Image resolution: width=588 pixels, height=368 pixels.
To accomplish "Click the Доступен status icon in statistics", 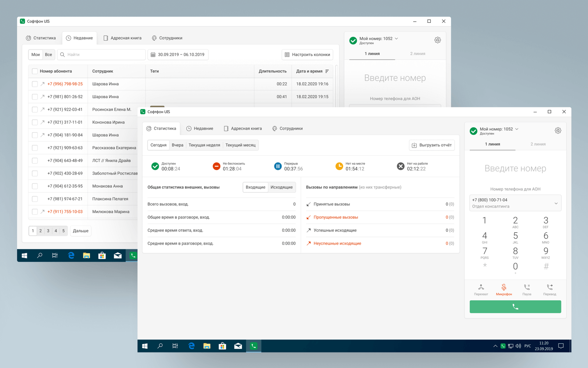I will (155, 166).
